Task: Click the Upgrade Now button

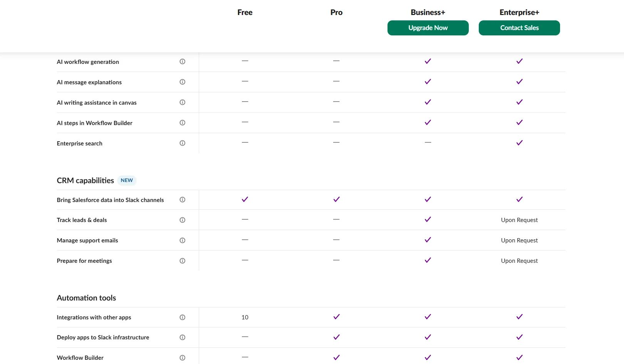Action: tap(428, 28)
